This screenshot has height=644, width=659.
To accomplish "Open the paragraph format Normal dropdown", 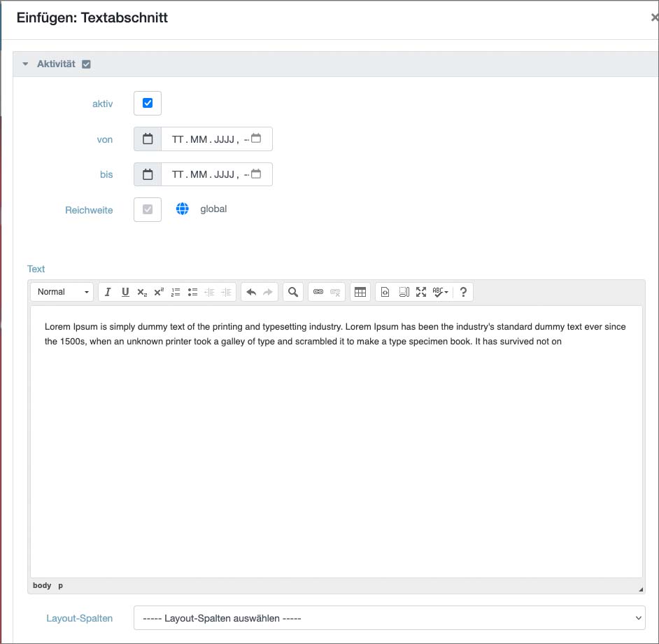I will coord(62,292).
